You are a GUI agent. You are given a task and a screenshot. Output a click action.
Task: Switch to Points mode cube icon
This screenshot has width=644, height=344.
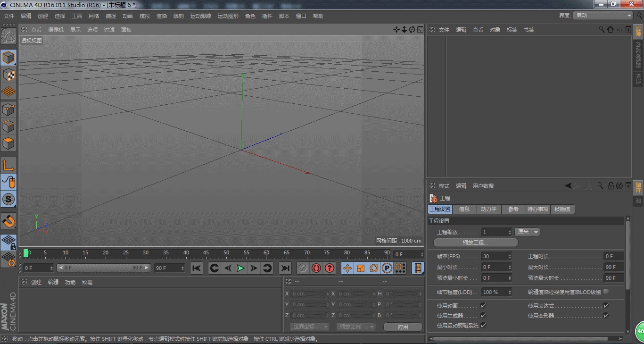point(8,109)
